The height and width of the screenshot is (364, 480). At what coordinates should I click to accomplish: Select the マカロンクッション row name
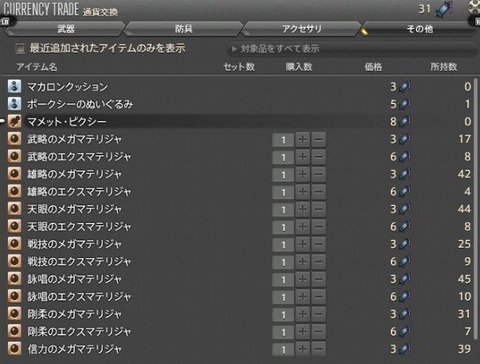67,87
